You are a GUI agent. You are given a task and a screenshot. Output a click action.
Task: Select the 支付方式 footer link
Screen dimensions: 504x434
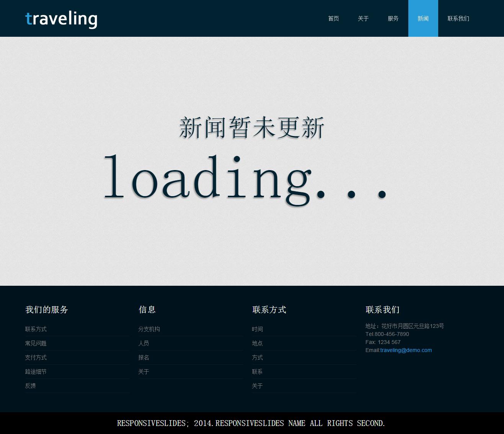coord(36,357)
